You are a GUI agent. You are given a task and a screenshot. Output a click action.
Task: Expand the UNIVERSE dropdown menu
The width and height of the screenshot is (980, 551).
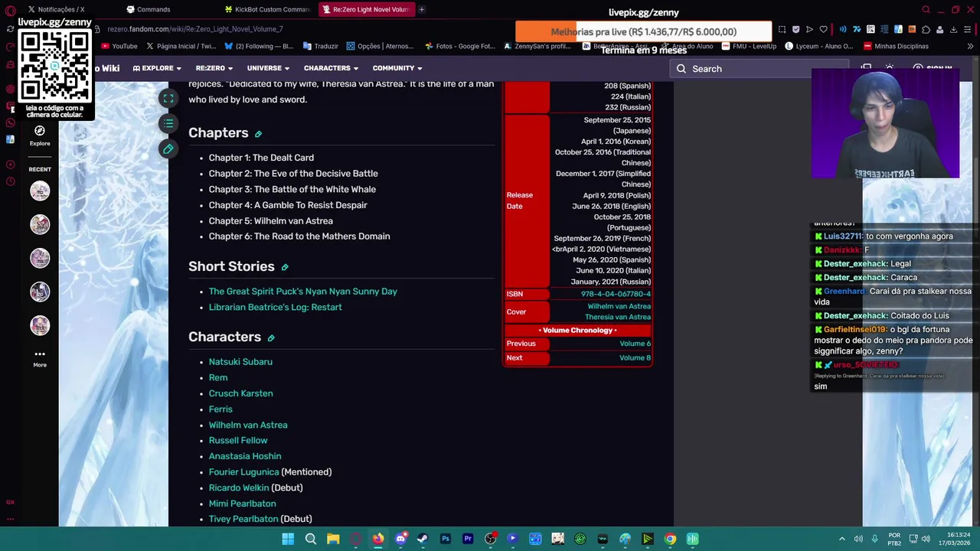269,68
